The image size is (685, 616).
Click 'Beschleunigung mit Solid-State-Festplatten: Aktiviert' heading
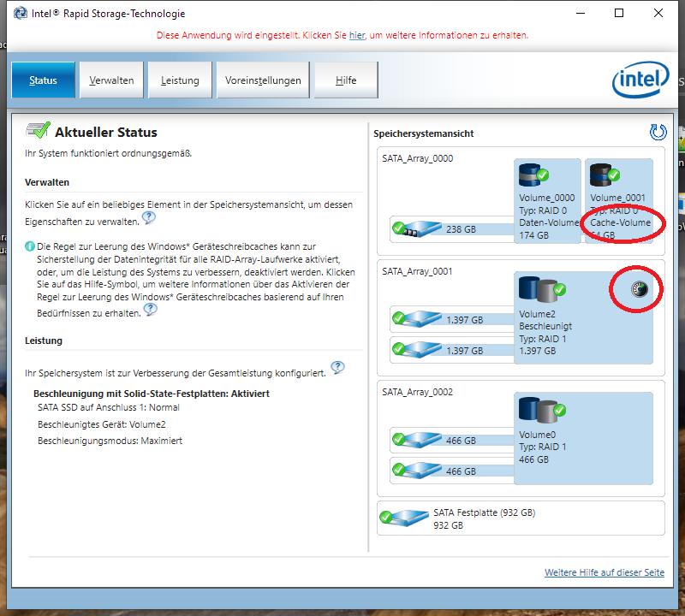(x=152, y=394)
